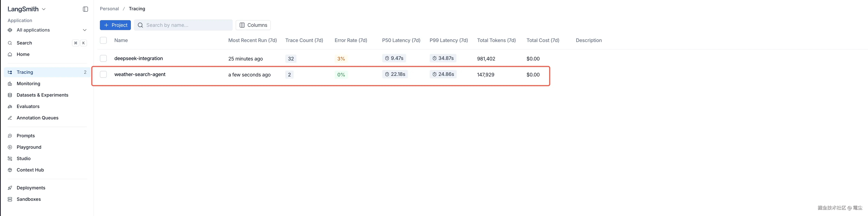868x216 pixels.
Task: Open Deployments rocket icon
Action: [10, 188]
